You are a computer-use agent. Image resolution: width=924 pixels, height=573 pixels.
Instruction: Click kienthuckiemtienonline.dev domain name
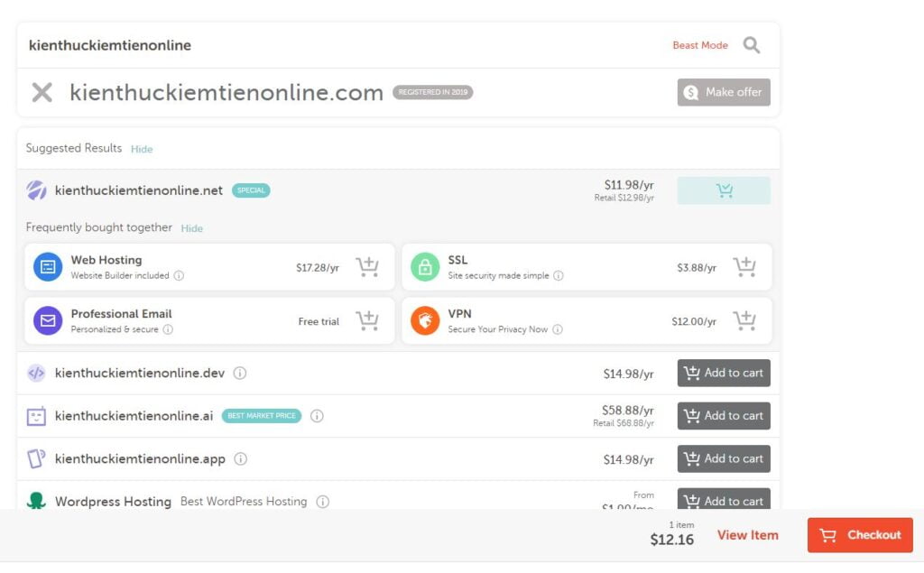pyautogui.click(x=140, y=374)
